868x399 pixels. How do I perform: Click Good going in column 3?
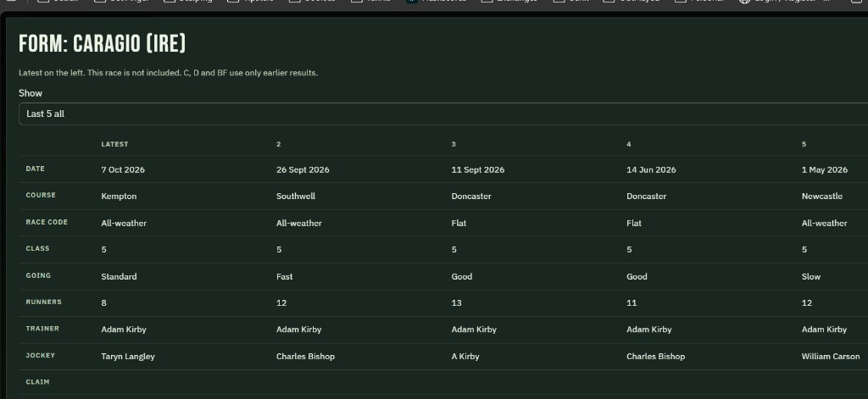(x=462, y=277)
